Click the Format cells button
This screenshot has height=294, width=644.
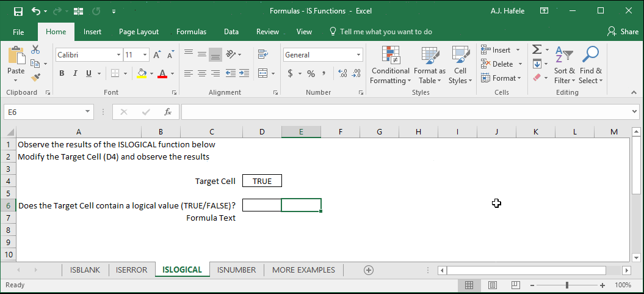502,78
